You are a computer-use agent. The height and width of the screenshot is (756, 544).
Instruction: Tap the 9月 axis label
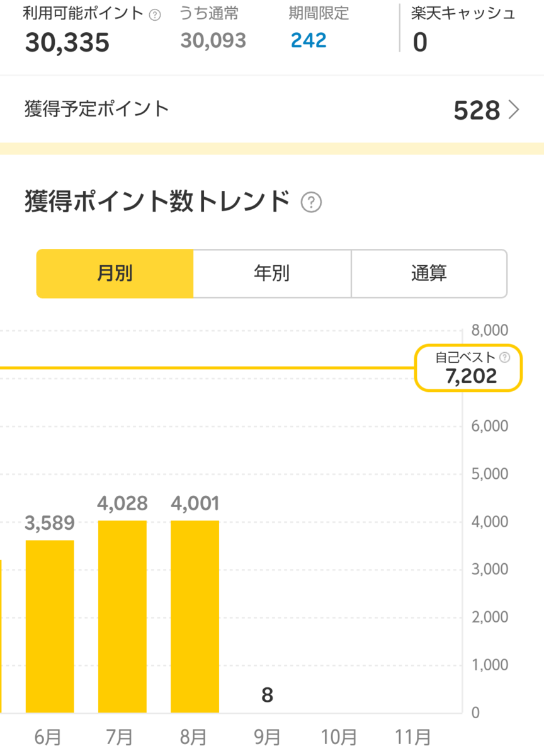[267, 736]
